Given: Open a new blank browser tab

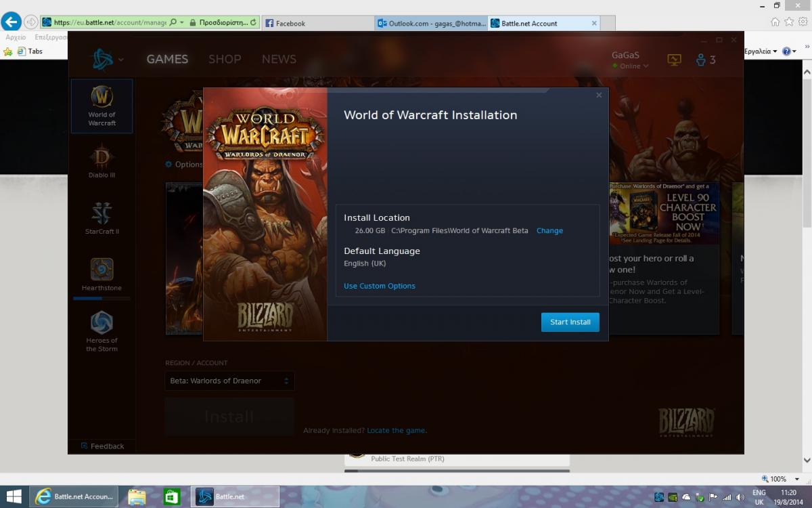Looking at the screenshot, I should [608, 24].
